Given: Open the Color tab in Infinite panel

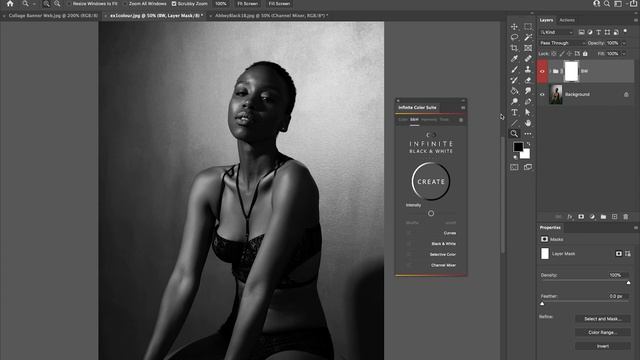Looking at the screenshot, I should (x=403, y=120).
